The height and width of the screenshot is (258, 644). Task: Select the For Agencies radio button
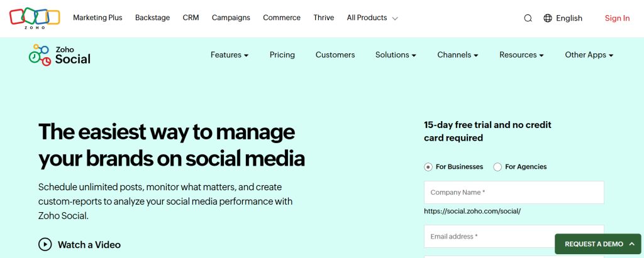(497, 167)
